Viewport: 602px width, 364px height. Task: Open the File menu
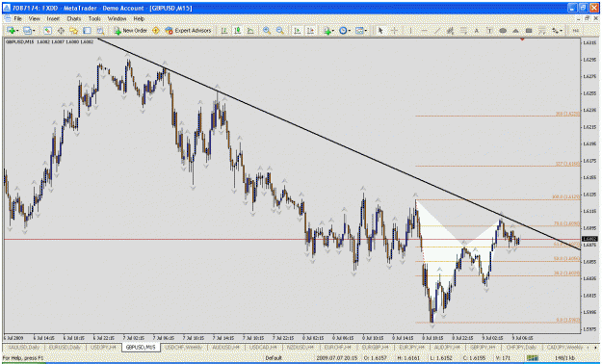point(17,18)
